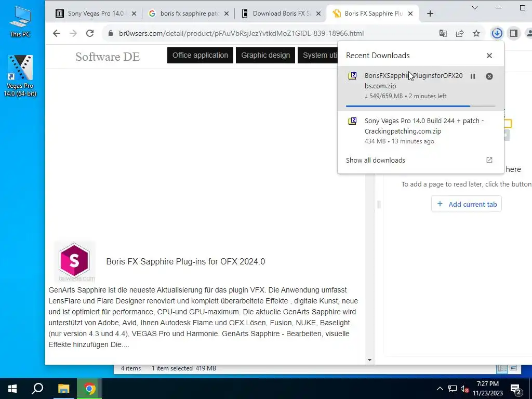Open the Vegas Pro 14.0 desktop shortcut
This screenshot has width=532, height=399.
20,76
